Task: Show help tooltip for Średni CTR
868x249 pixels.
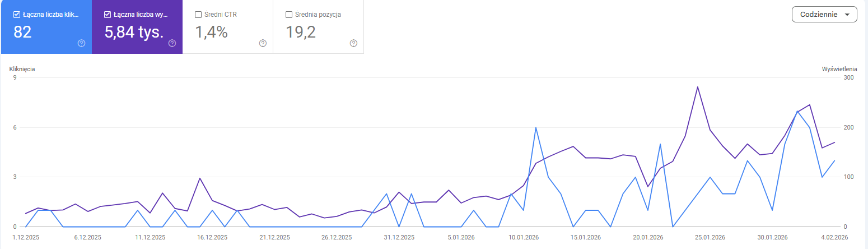Action: (x=263, y=43)
